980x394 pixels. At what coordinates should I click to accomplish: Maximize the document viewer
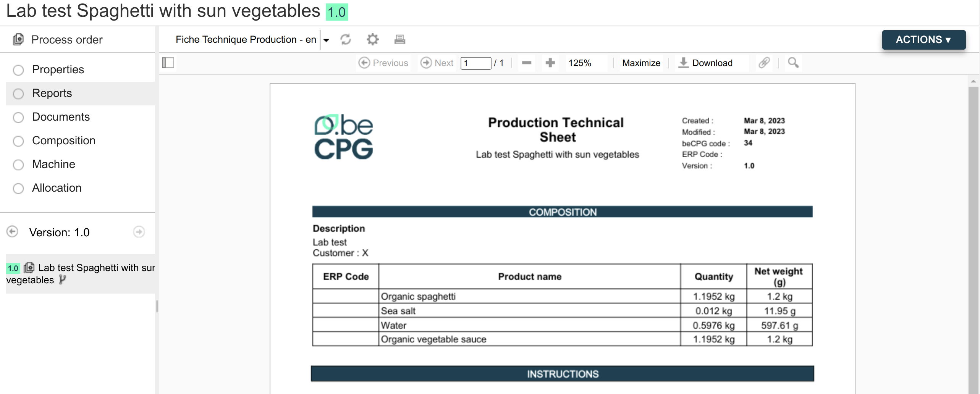(641, 63)
